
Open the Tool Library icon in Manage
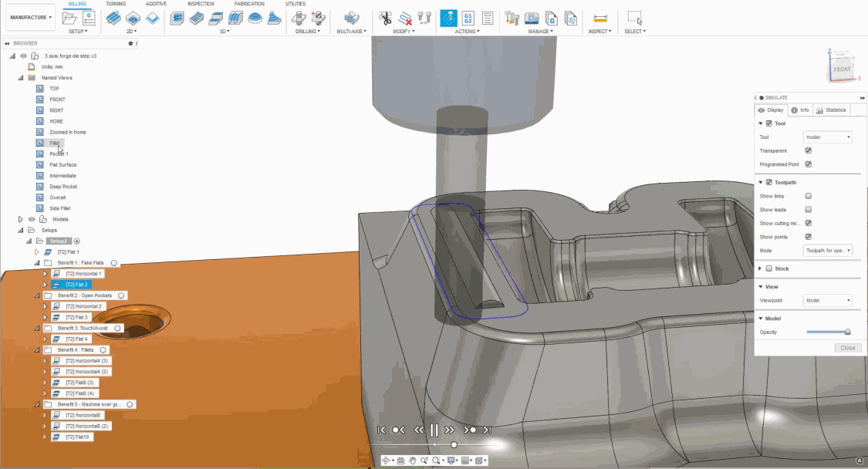coord(512,18)
